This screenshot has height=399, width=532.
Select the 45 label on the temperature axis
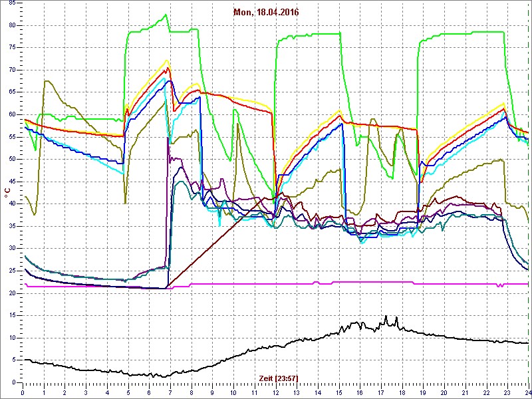(12, 182)
